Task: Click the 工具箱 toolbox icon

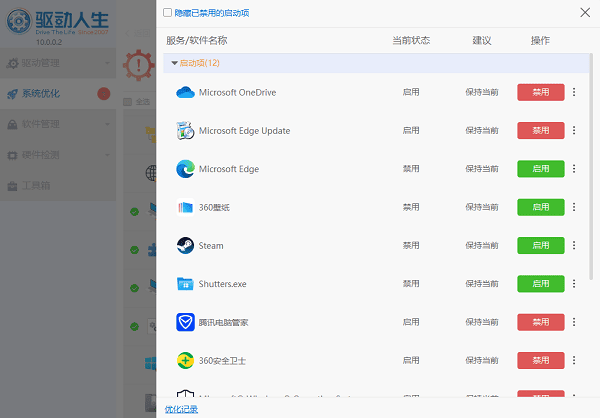Action: click(13, 186)
